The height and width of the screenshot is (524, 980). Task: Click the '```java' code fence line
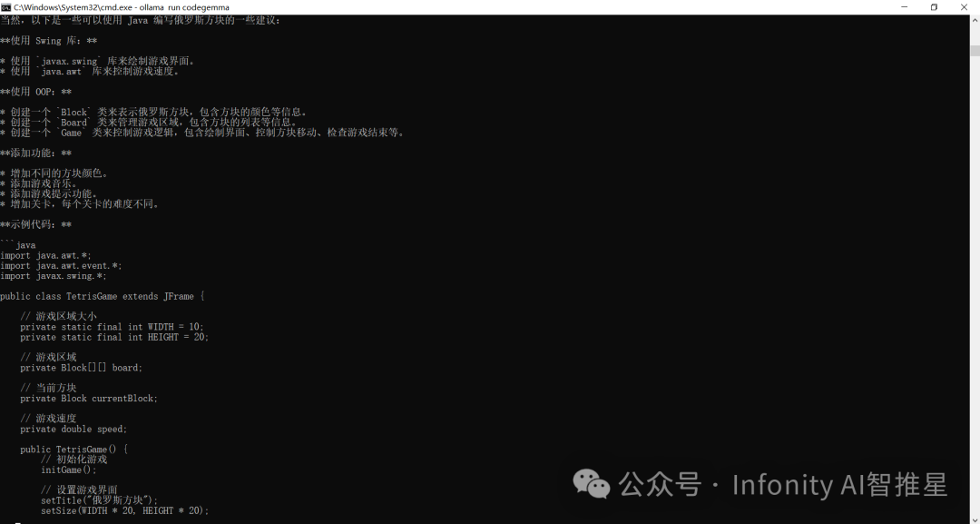coord(18,245)
